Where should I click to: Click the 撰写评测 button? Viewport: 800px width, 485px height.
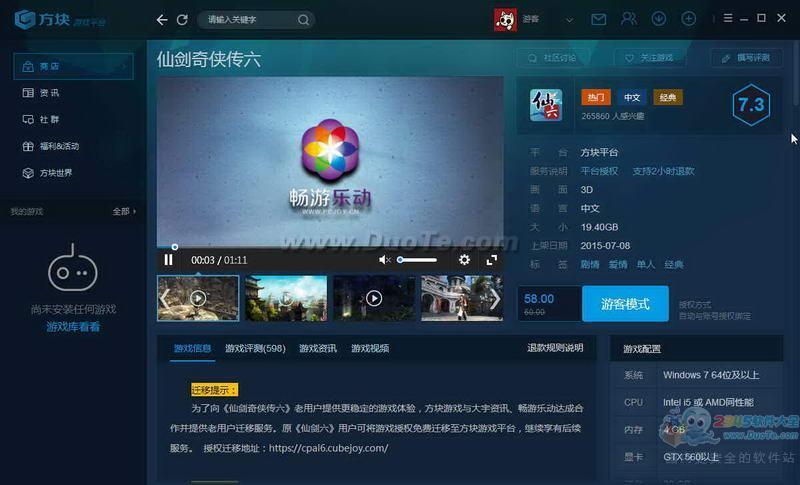pos(746,58)
